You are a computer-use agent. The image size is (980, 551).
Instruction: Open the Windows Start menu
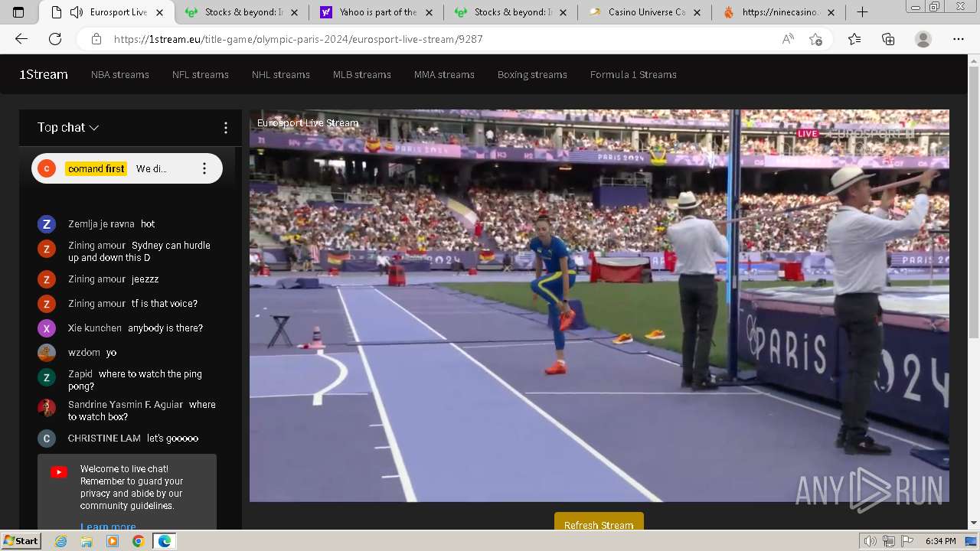coord(21,540)
